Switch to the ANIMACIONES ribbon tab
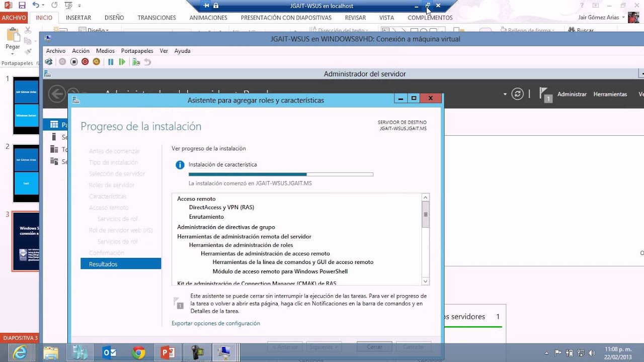The height and width of the screenshot is (362, 644). 208,18
